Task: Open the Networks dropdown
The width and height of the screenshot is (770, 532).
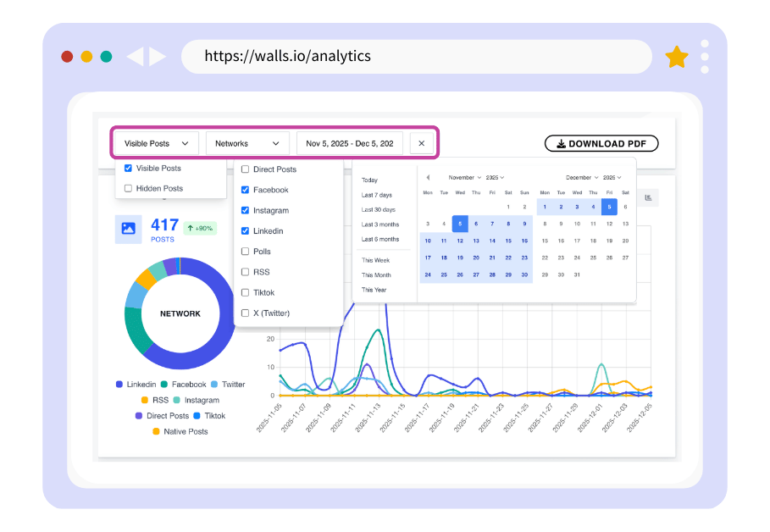Action: click(x=247, y=142)
